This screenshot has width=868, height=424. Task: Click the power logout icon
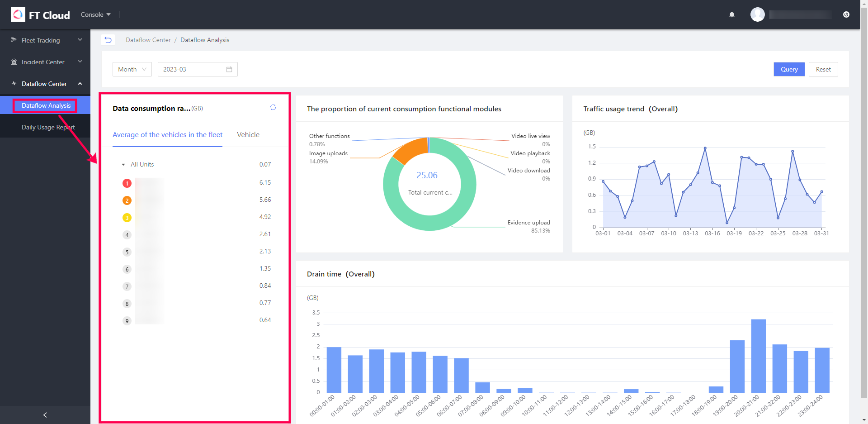coord(846,14)
